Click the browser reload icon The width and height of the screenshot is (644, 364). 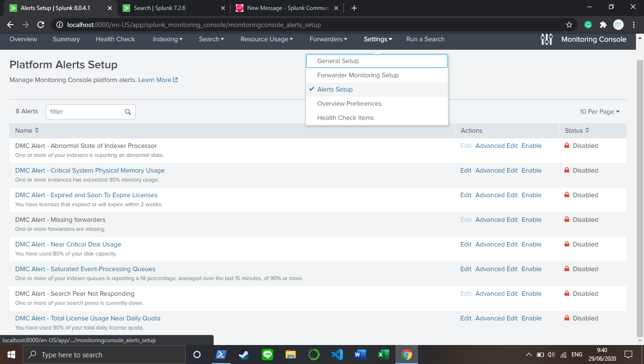[x=41, y=25]
